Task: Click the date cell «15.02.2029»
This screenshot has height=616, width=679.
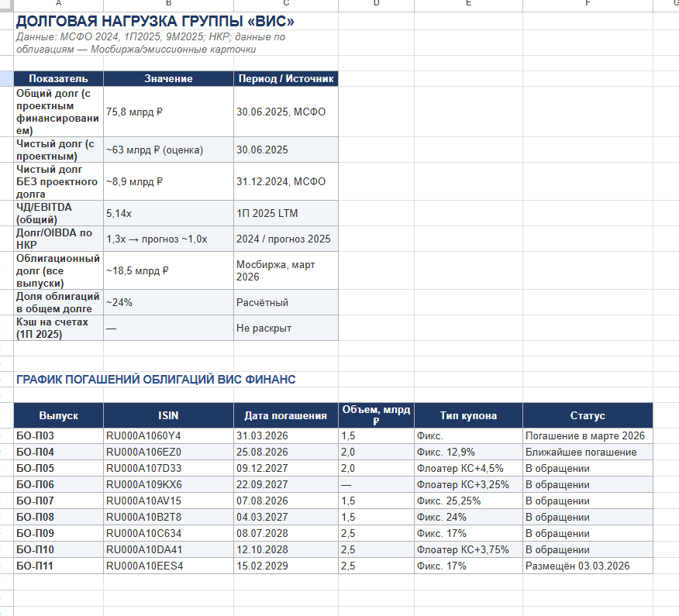Action: [286, 566]
